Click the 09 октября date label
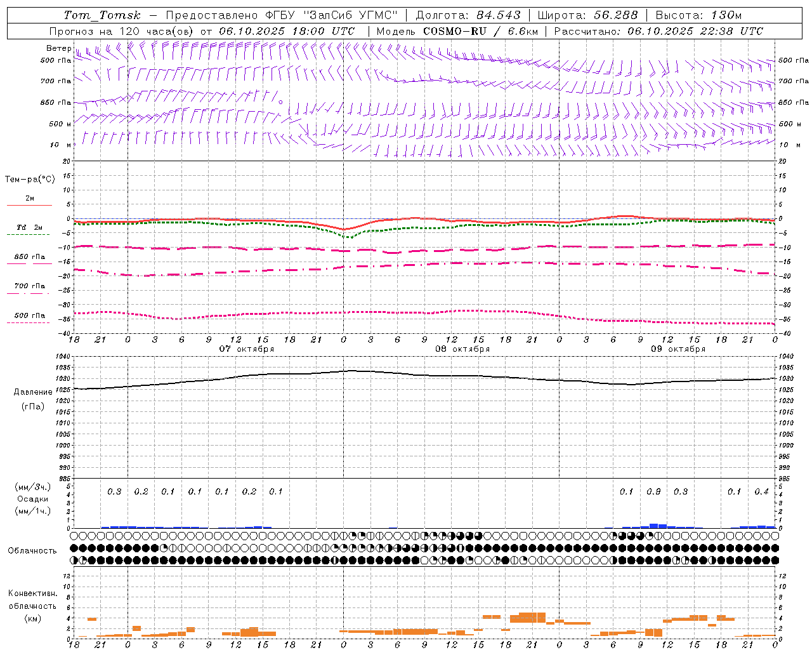The height and width of the screenshot is (650, 812). click(x=678, y=349)
